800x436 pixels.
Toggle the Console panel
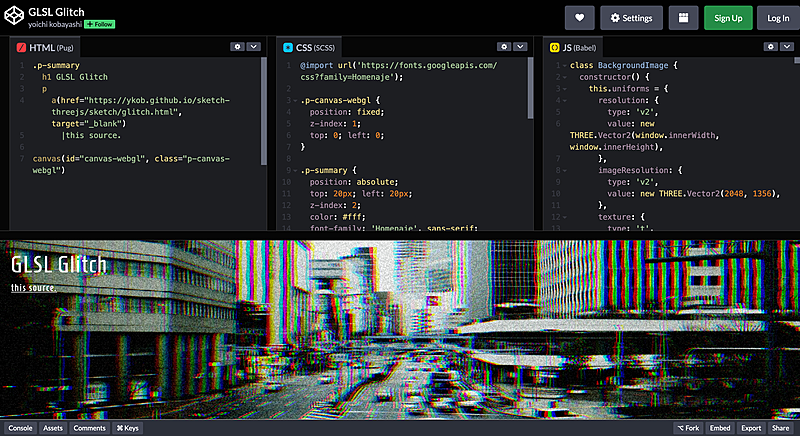coord(20,428)
